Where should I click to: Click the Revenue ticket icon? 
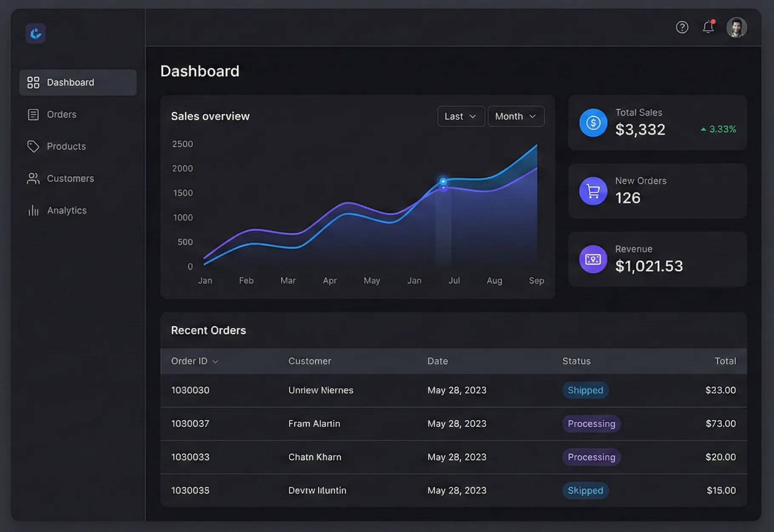click(x=593, y=259)
